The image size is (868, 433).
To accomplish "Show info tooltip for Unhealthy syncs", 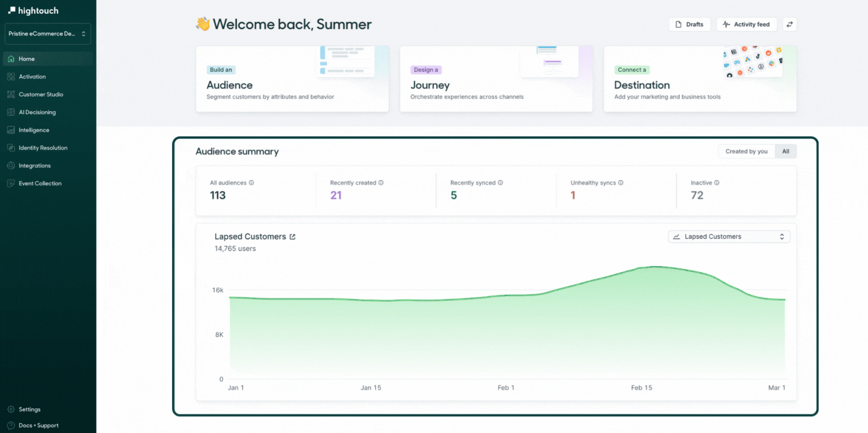I will click(621, 183).
